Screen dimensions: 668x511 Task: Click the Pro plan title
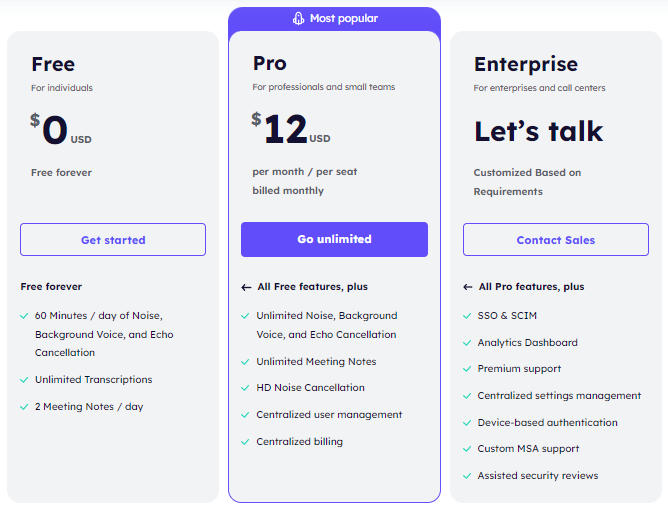(x=270, y=64)
